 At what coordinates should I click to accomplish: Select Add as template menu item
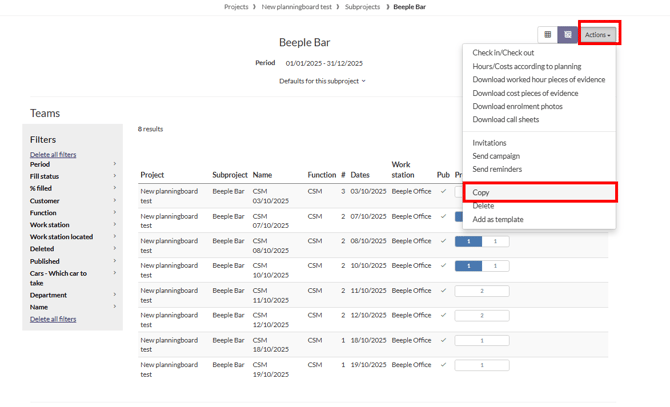click(x=497, y=219)
